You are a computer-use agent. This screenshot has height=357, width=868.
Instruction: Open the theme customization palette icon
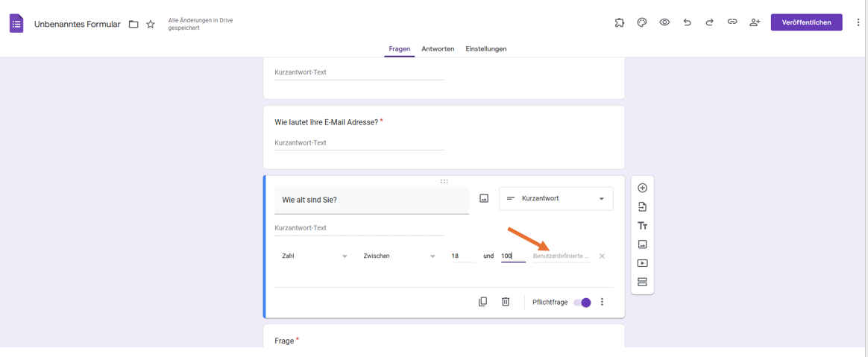click(642, 22)
